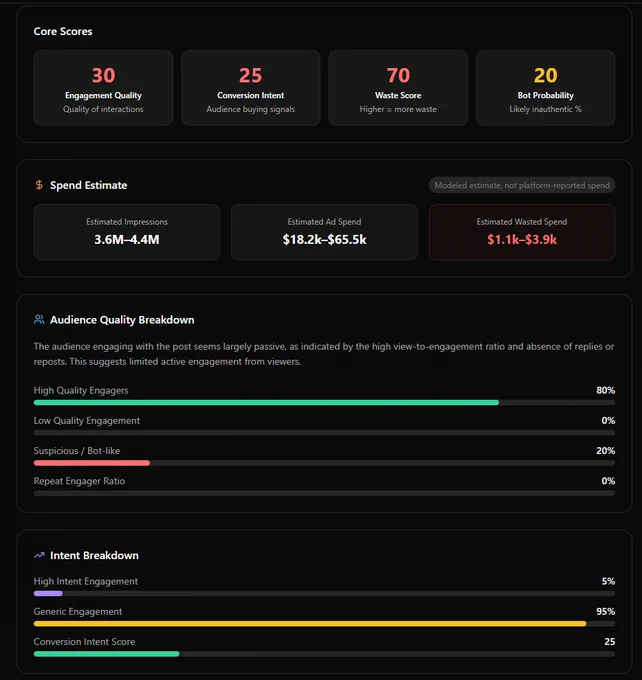Click the '$18.2k–$65.5k' ad spend value
Viewport: 642px width, 680px height.
point(324,239)
